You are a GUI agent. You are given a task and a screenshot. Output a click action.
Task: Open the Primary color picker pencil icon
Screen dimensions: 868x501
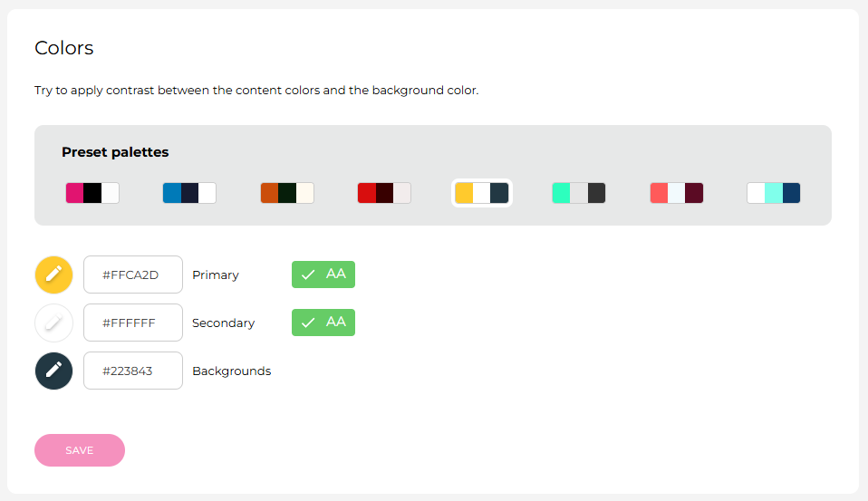pos(53,275)
